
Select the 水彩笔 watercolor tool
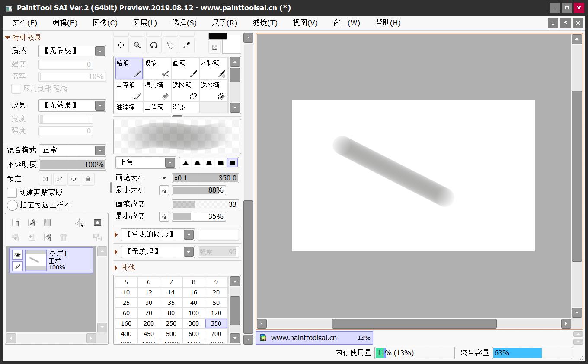point(213,69)
